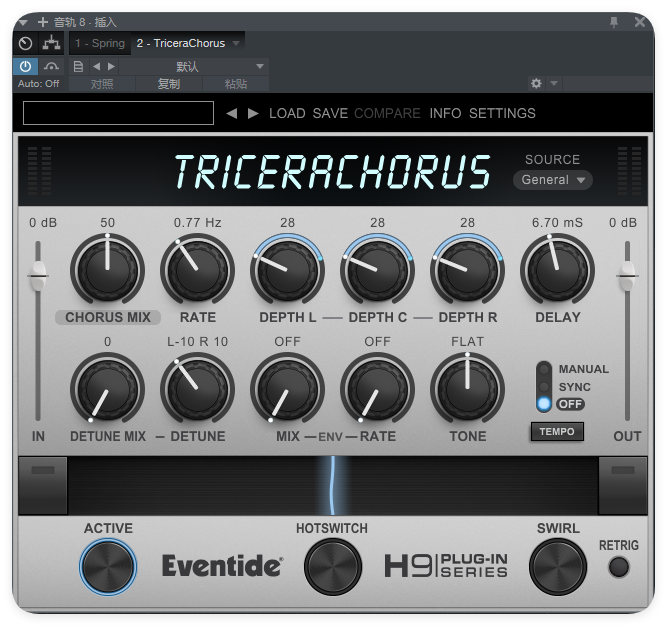
Task: Click the CHORUS MIX label highlight
Action: 108,317
